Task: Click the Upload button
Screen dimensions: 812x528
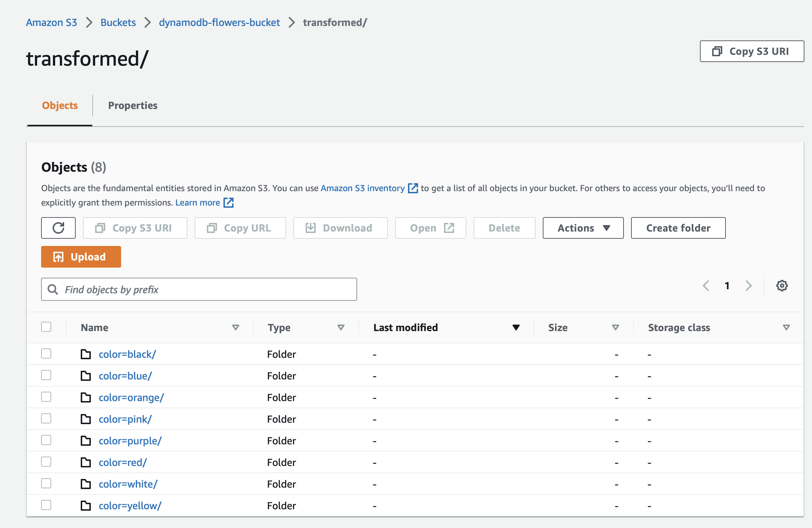Action: tap(81, 256)
